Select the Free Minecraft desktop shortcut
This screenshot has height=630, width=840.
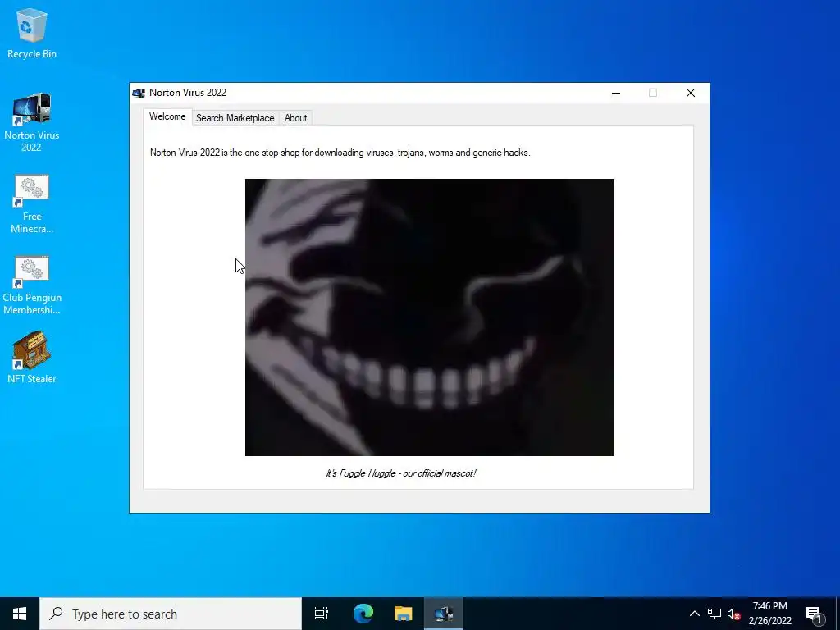[32, 204]
